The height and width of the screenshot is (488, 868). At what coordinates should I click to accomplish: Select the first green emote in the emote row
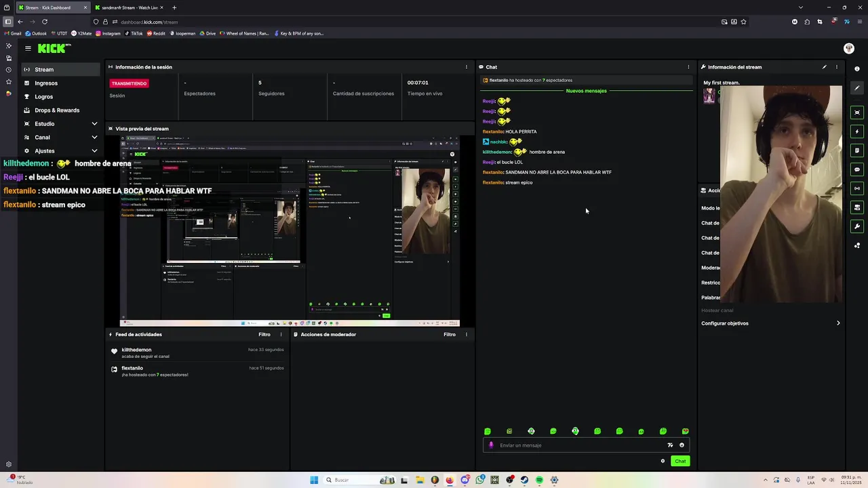[x=487, y=431]
